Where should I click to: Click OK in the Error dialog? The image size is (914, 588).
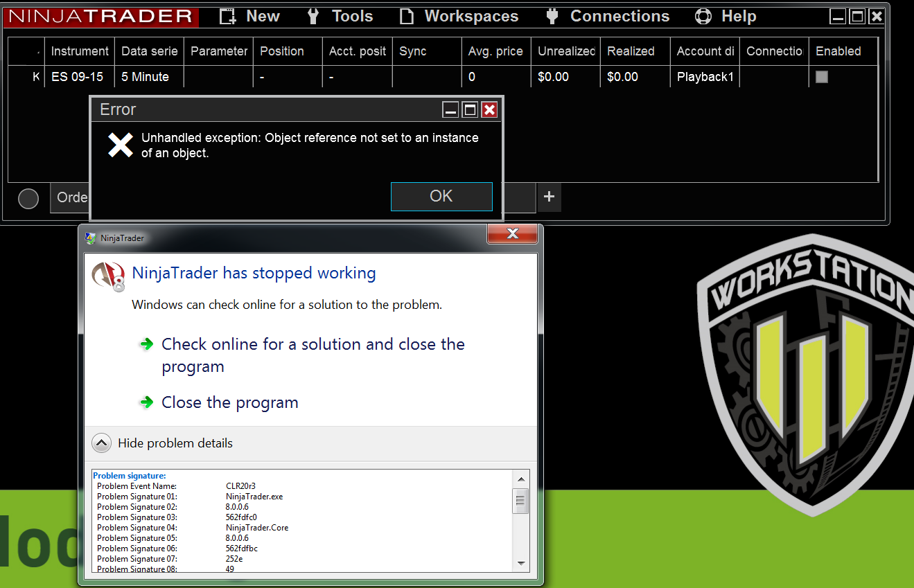(x=441, y=196)
